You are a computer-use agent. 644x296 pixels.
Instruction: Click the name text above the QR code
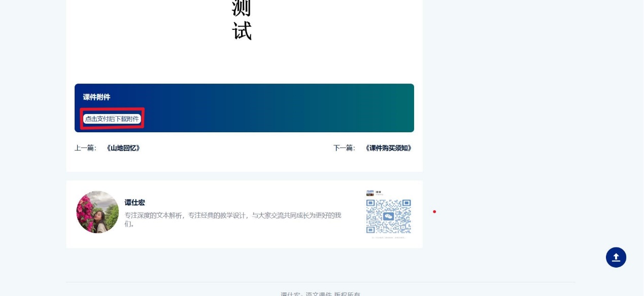tap(379, 192)
